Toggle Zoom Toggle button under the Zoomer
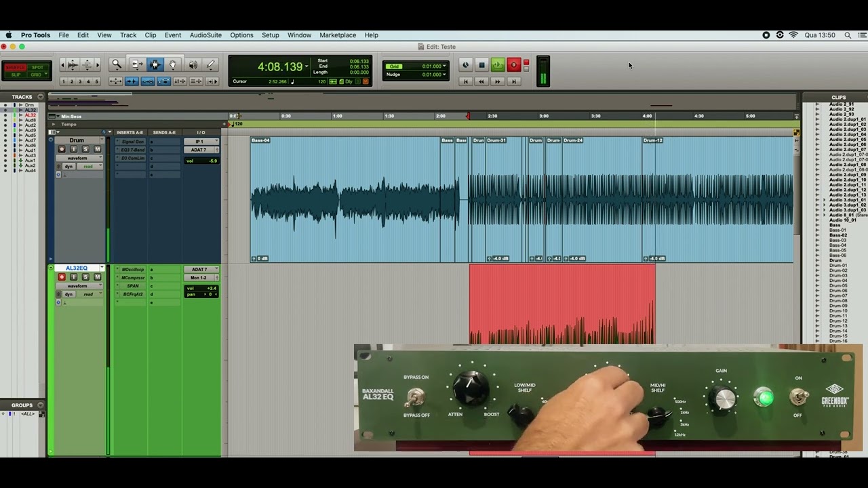 coord(115,81)
